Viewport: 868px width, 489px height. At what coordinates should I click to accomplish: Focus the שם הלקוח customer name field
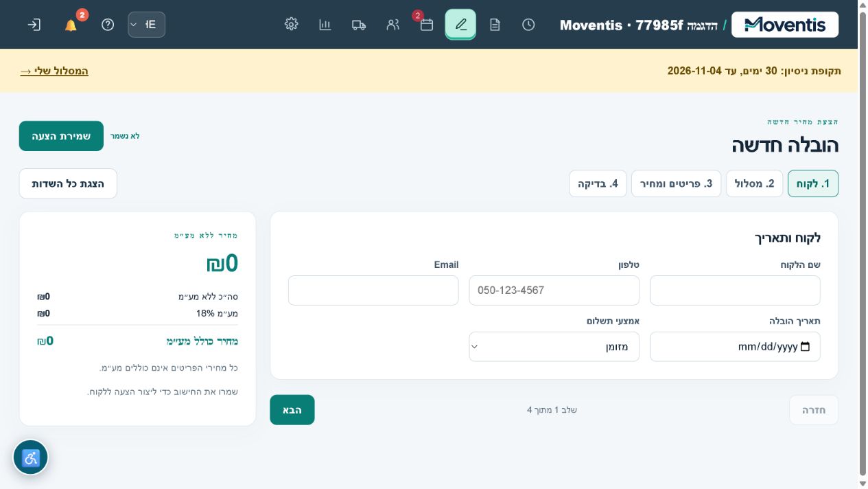tap(735, 291)
